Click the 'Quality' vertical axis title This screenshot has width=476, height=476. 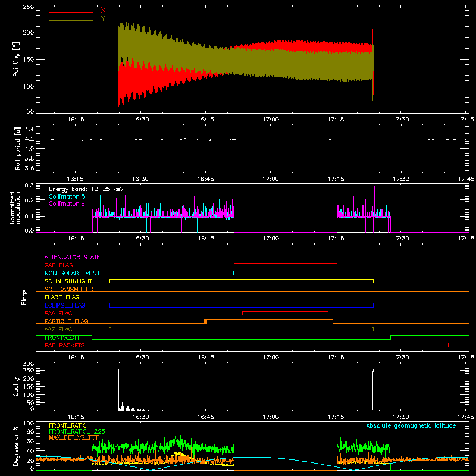pyautogui.click(x=16, y=386)
